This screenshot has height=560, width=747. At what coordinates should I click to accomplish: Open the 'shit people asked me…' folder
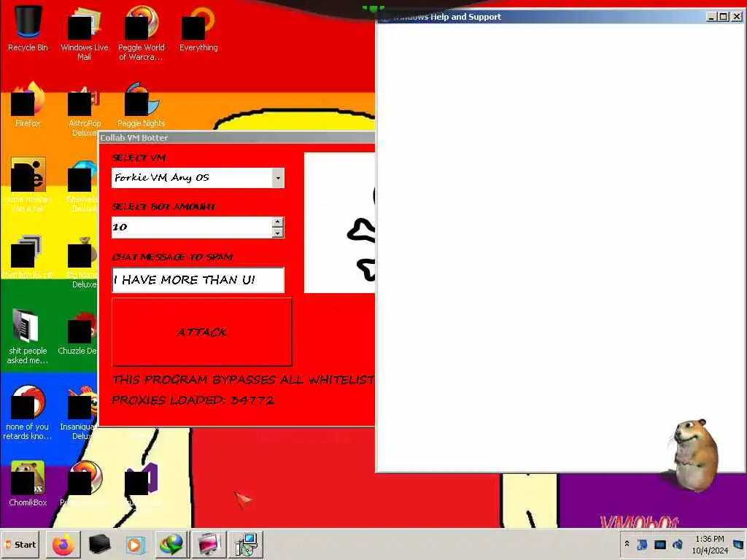click(x=28, y=336)
